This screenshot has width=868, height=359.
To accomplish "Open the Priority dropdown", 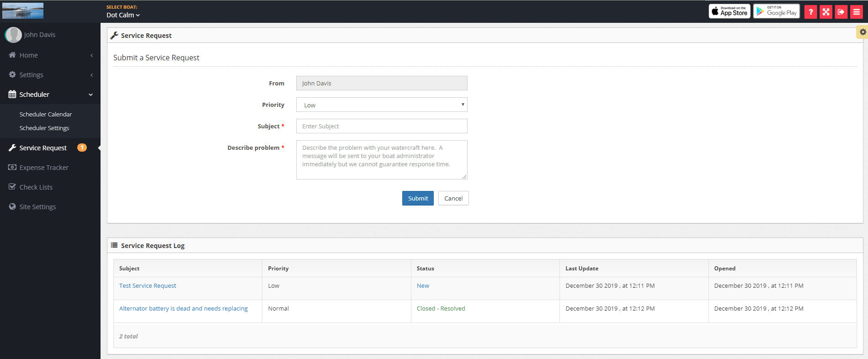I will point(382,105).
